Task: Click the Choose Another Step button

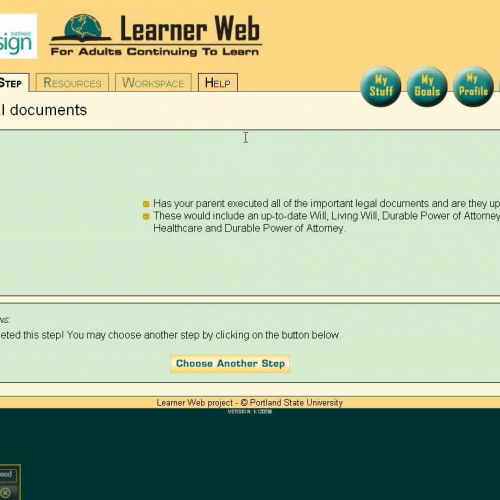Action: [x=230, y=363]
